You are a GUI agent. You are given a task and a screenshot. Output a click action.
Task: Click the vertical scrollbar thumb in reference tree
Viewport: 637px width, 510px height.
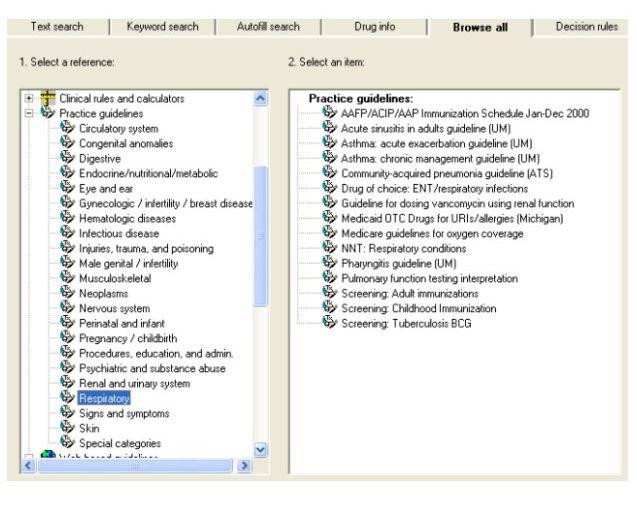[260, 236]
